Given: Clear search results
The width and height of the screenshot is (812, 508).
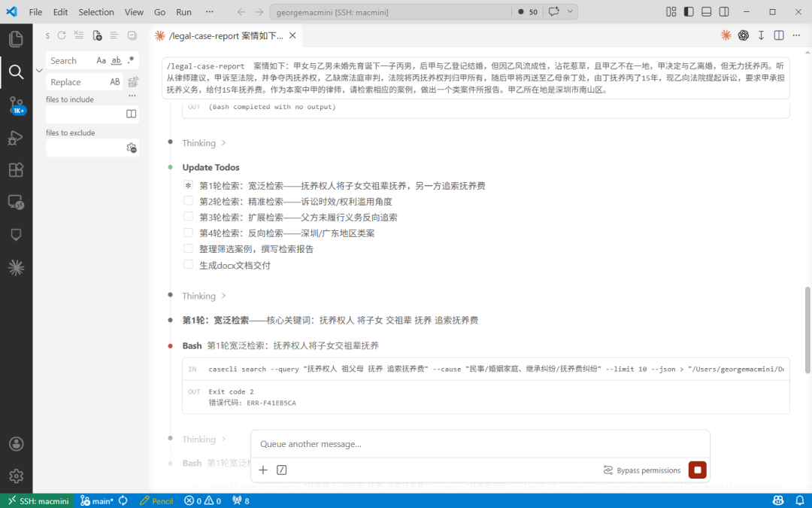Looking at the screenshot, I should [79, 35].
